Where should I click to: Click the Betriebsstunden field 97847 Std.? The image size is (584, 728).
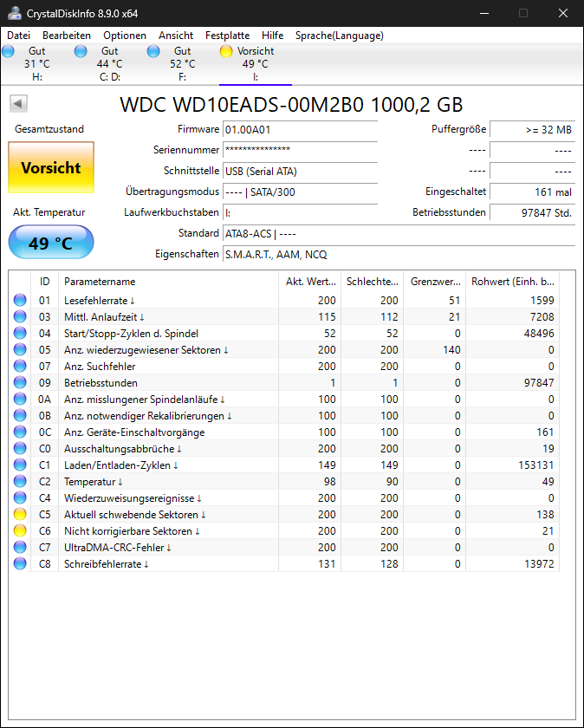533,213
